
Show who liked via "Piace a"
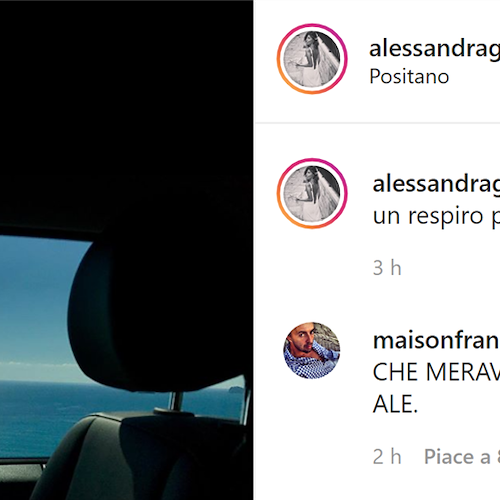click(x=462, y=456)
